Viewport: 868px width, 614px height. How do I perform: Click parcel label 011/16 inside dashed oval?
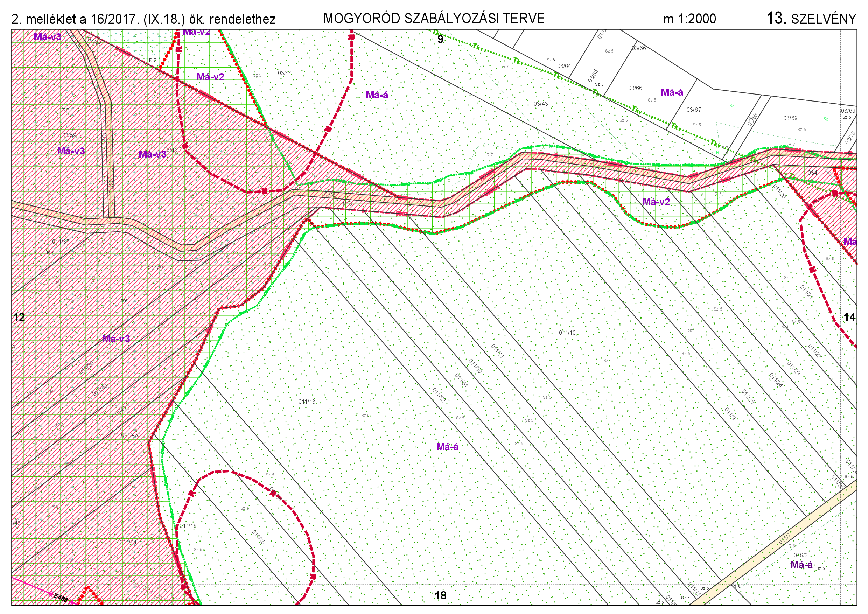point(188,526)
